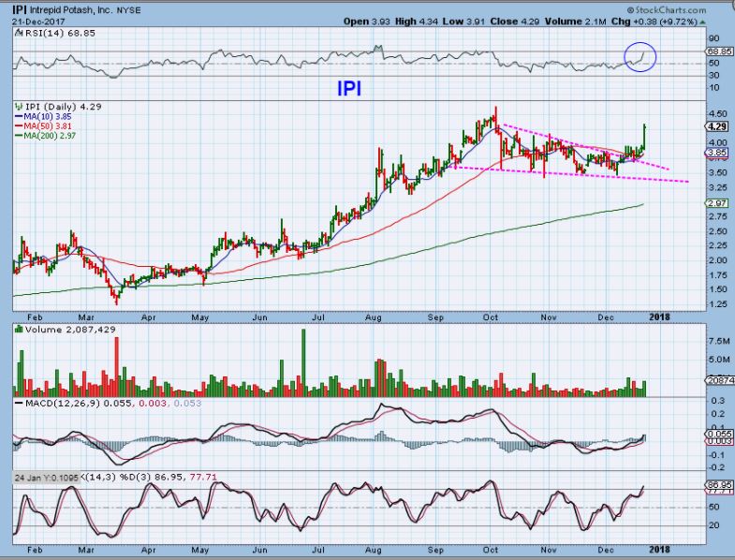Click the 3.50 price axis label
735x560 pixels.
tap(718, 172)
